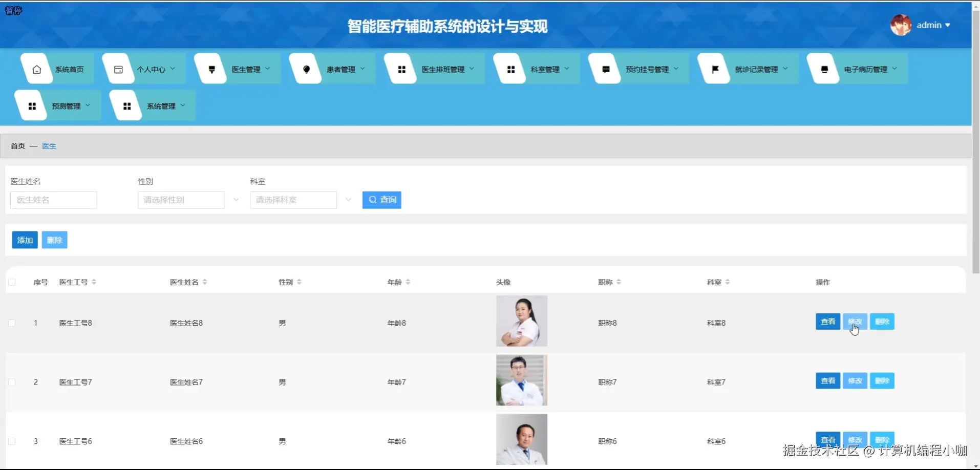
Task: Click the 职称7 cell
Action: click(x=608, y=382)
